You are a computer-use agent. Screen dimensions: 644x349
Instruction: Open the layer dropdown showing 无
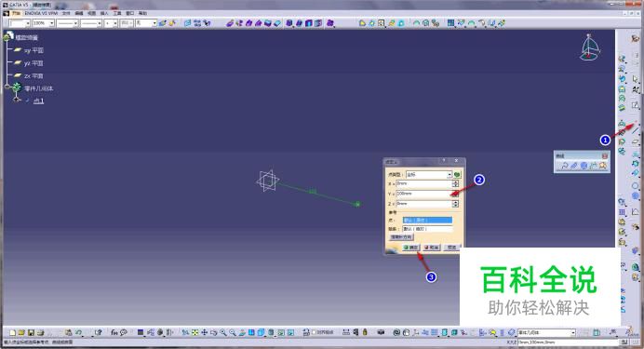146,23
